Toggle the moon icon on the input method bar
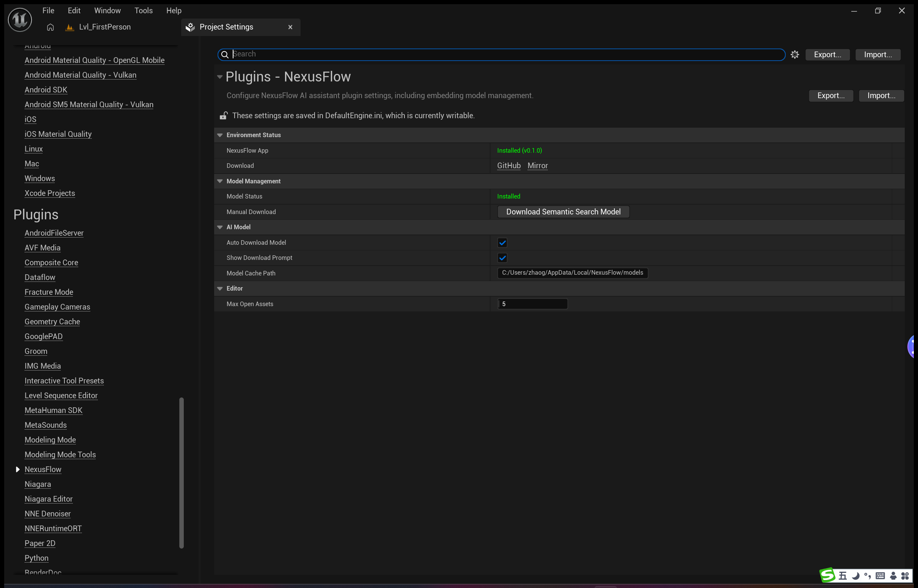 click(x=855, y=576)
